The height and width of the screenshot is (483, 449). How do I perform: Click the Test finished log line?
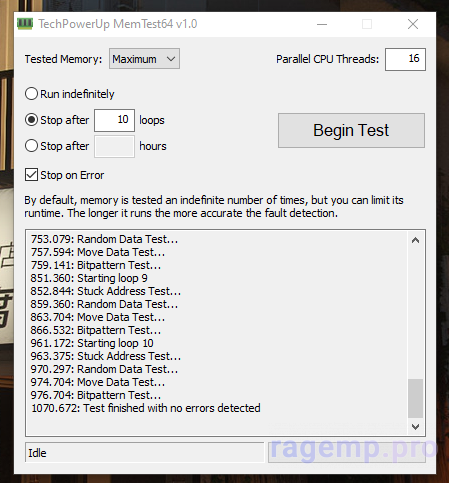coord(146,408)
